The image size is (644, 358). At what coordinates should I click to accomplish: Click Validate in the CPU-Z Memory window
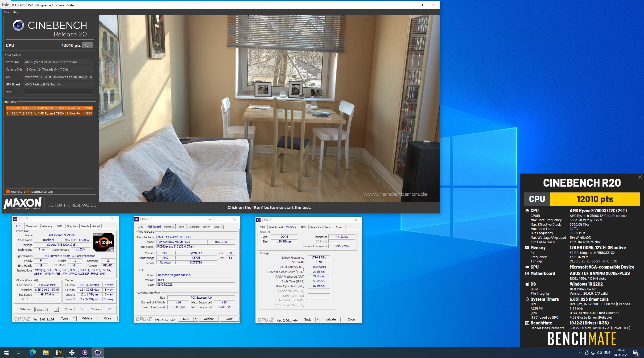[x=331, y=319]
